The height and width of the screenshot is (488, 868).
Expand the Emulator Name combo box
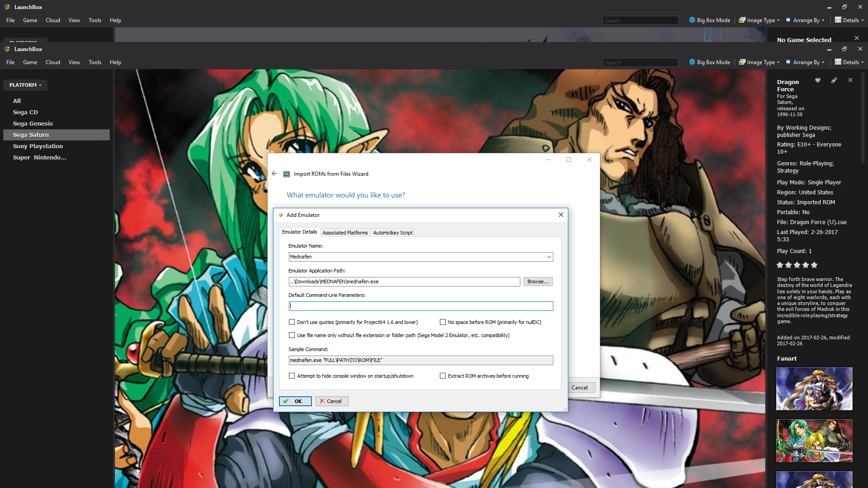point(549,257)
